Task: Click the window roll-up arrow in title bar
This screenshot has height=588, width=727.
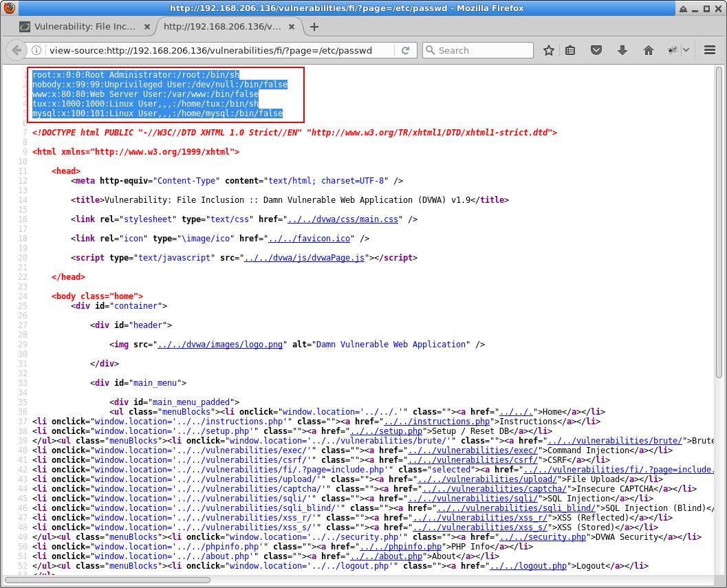Action: pos(684,8)
